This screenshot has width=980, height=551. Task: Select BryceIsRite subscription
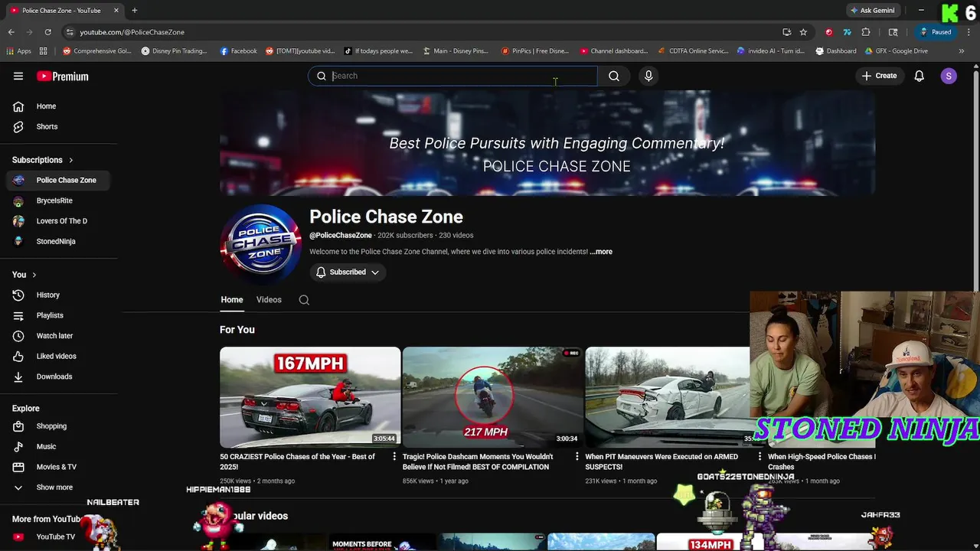click(x=58, y=201)
